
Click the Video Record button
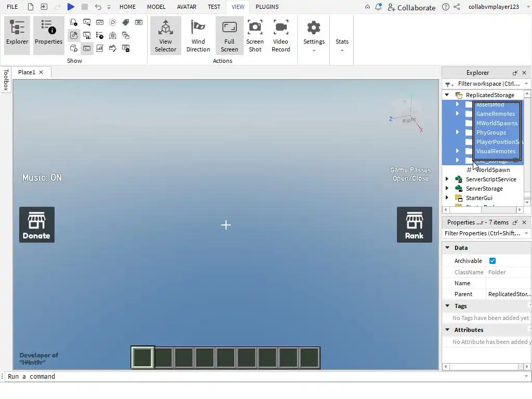pos(281,35)
